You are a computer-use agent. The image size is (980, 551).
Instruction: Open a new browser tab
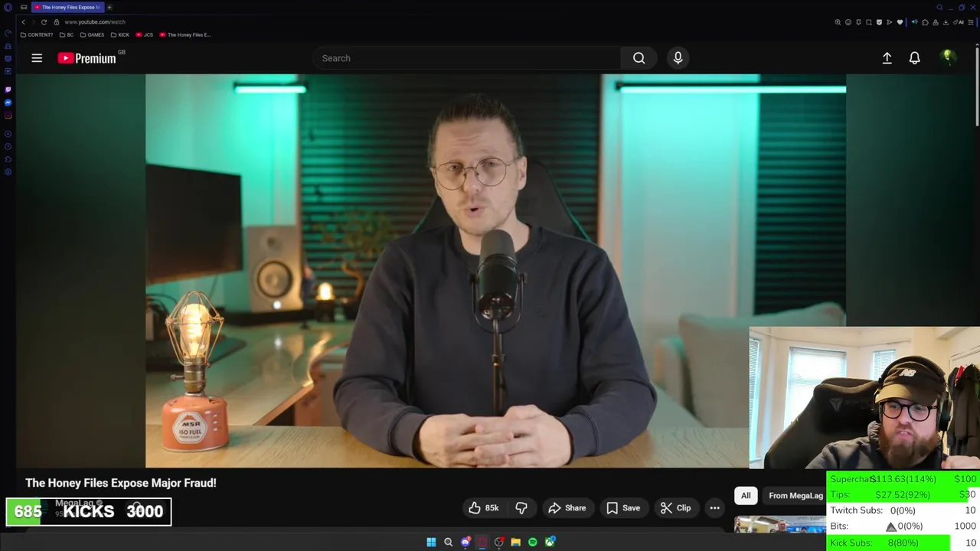pos(109,7)
